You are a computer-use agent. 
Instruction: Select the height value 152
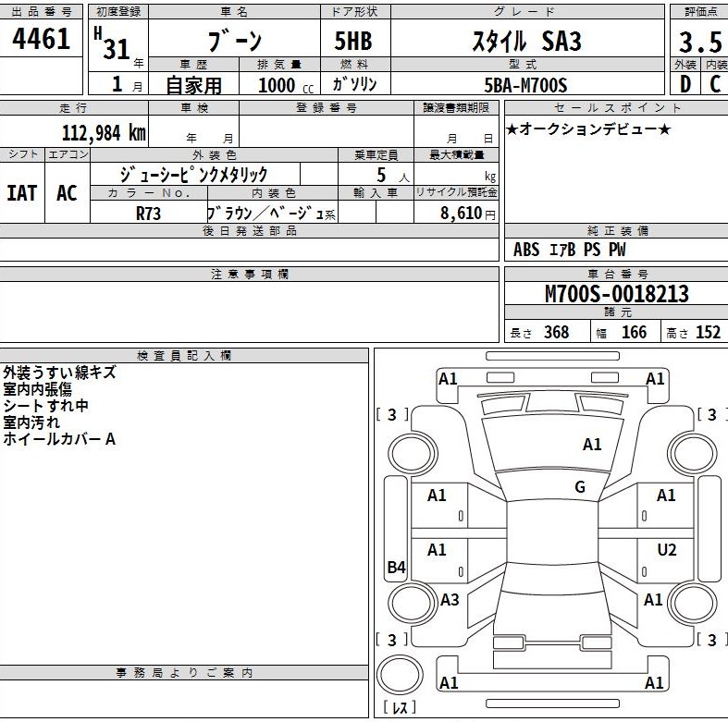[x=708, y=332]
